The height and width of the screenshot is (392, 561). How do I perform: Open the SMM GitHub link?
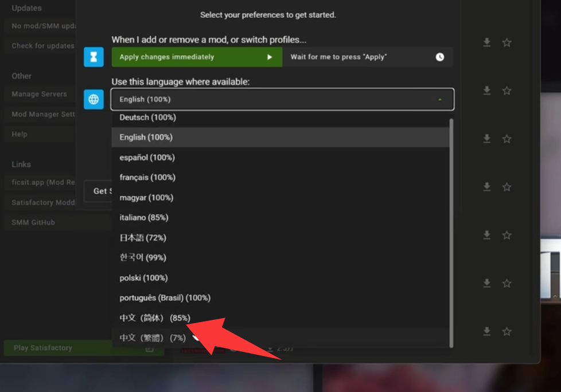coord(33,222)
